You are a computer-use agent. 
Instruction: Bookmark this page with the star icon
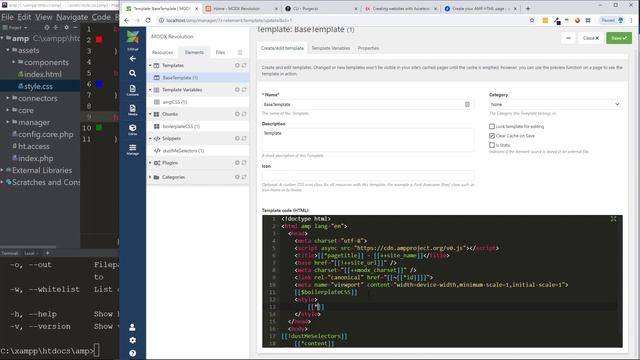click(532, 20)
